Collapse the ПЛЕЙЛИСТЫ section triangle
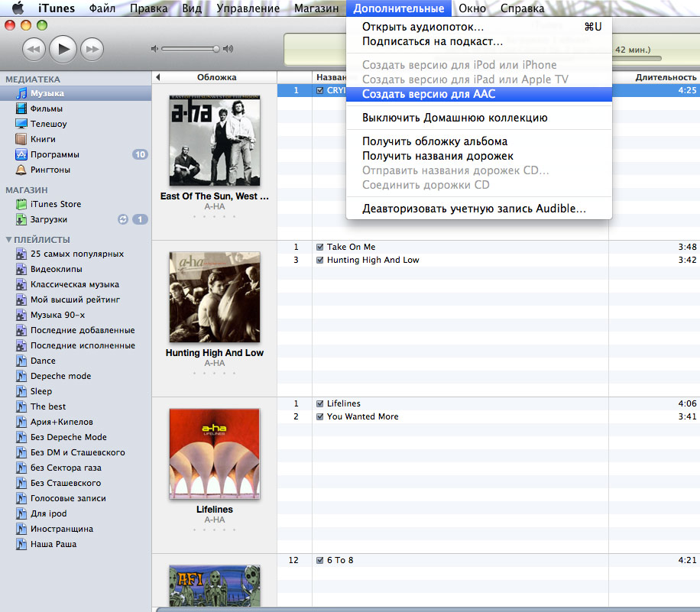Viewport: 700px width, 612px height. click(8, 240)
